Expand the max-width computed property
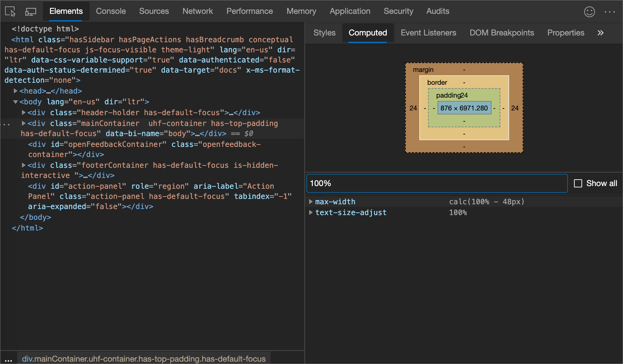623x364 pixels. [x=311, y=202]
